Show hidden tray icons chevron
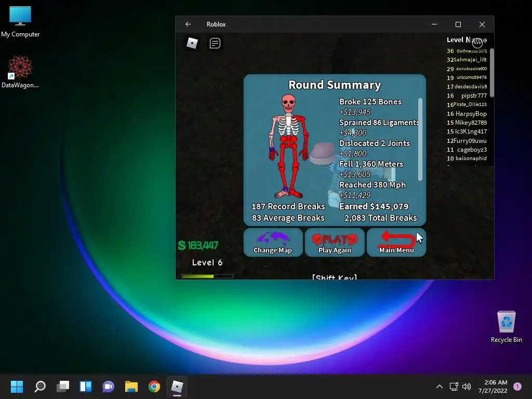 coord(440,387)
